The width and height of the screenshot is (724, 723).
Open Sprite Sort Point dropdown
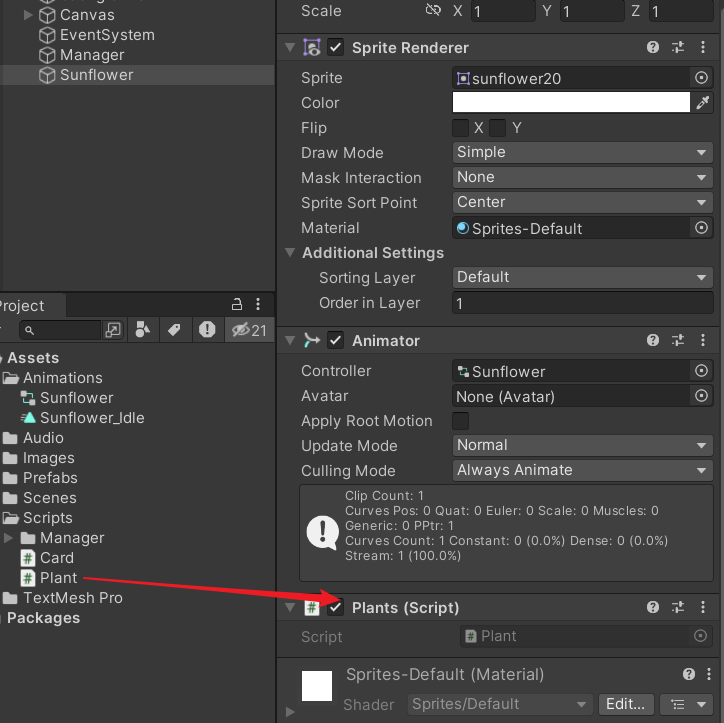(583, 202)
